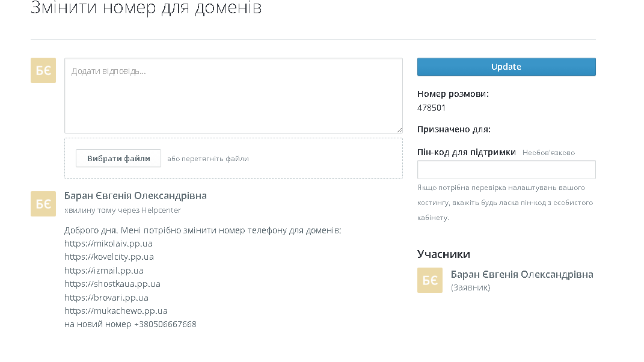
Task: Click the БЄ avatar next to the posted message
Action: tap(43, 204)
